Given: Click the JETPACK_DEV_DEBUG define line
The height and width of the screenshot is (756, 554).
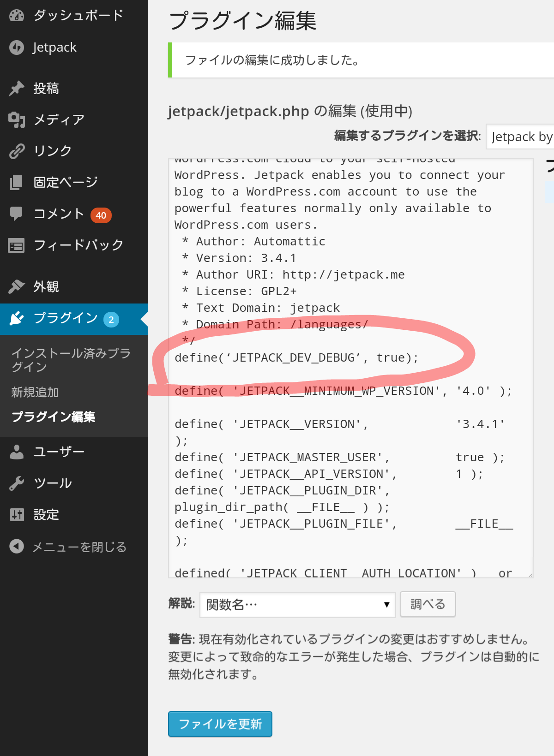Looking at the screenshot, I should point(296,358).
